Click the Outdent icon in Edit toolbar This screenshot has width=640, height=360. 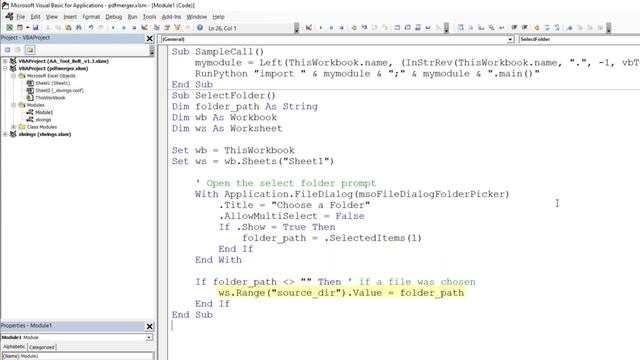pyautogui.click(x=524, y=28)
